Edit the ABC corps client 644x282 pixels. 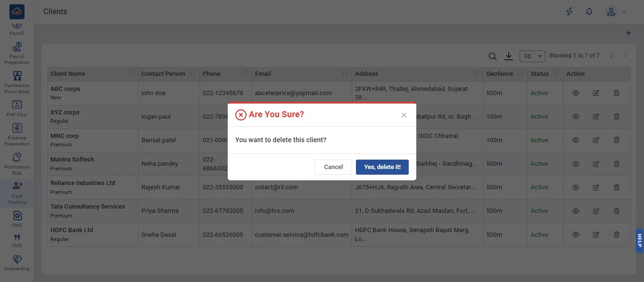click(596, 93)
